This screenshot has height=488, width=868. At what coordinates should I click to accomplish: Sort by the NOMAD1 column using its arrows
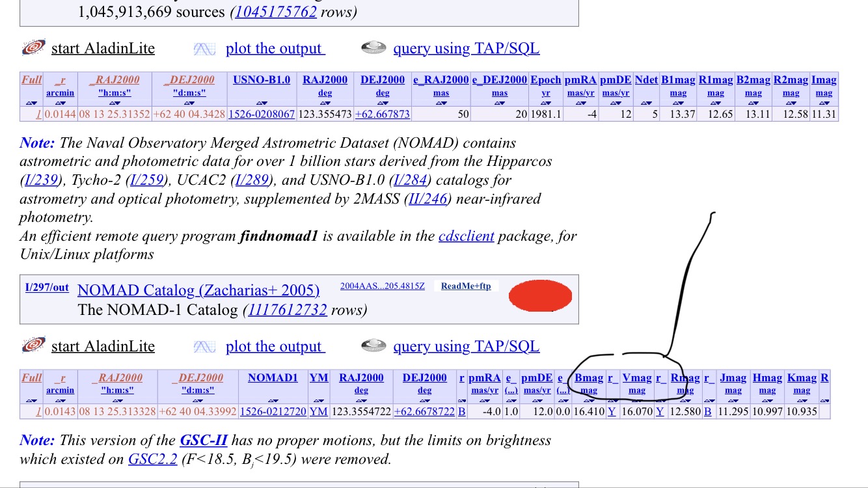click(273, 401)
